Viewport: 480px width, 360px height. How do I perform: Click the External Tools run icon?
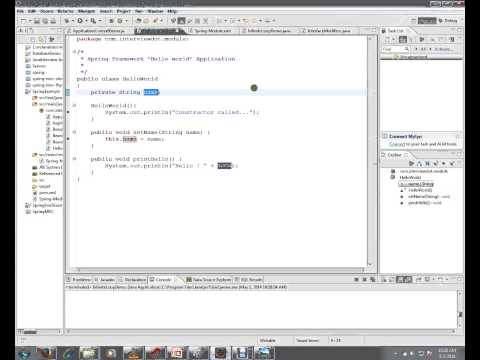click(x=93, y=21)
